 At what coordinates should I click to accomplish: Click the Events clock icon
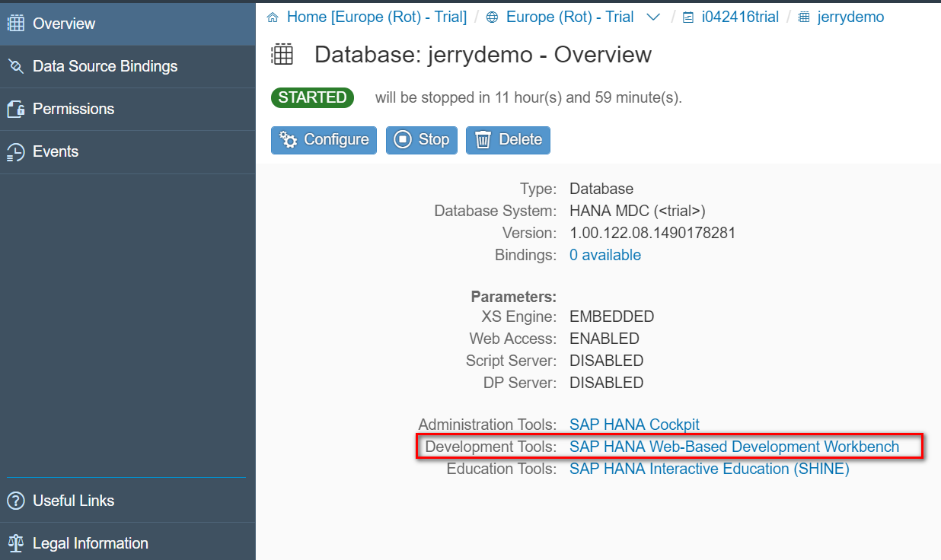[15, 152]
